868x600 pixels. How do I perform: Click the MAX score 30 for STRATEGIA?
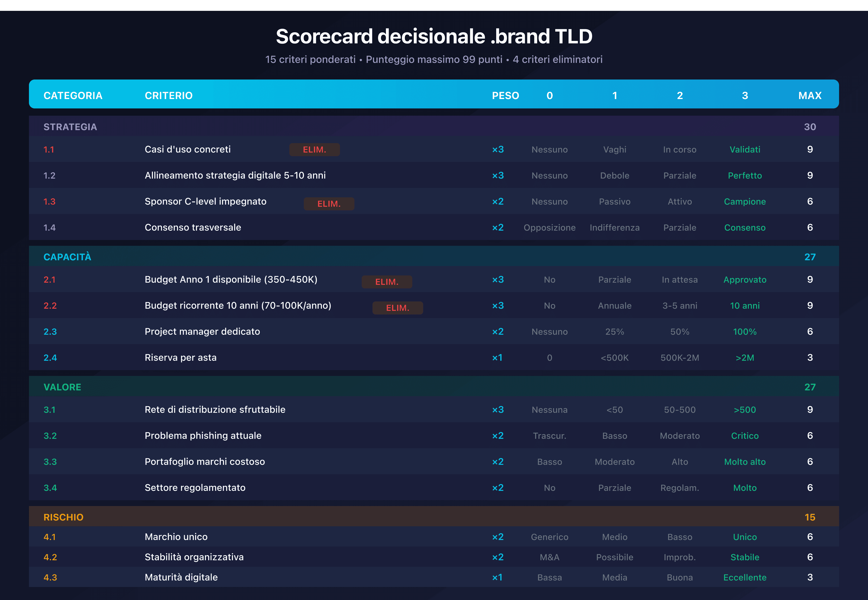(810, 127)
